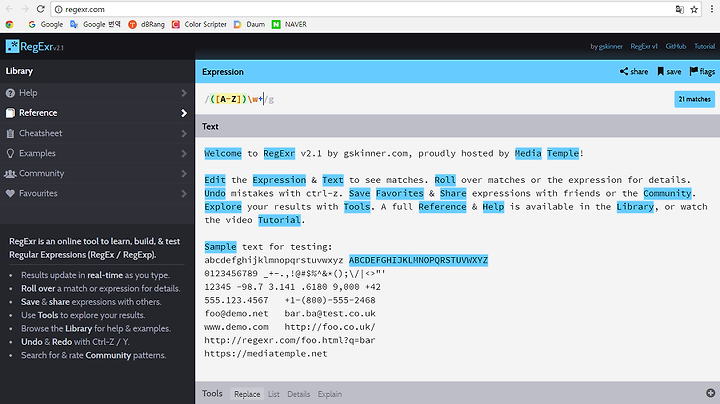This screenshot has width=720, height=404.
Task: Click the https://mediatemple.net text line
Action: tap(266, 354)
